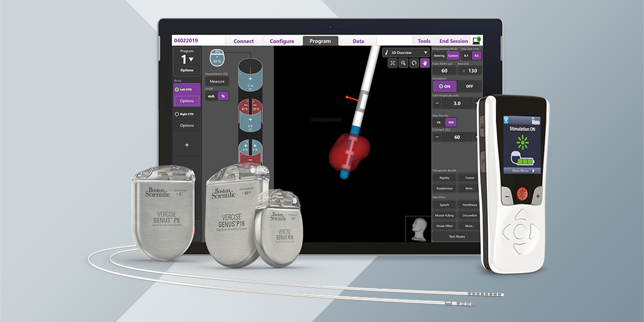Select the rotate view tool

414,64
